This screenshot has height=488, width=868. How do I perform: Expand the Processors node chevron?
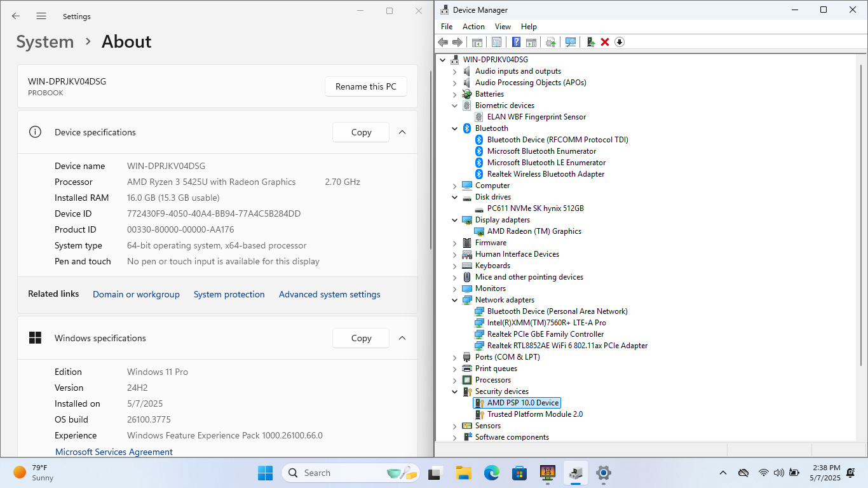[454, 380]
